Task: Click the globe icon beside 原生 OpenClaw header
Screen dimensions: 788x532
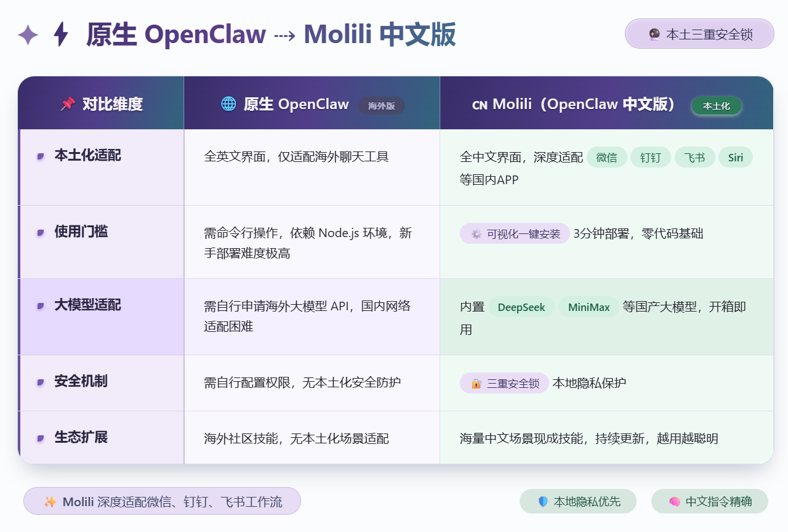Action: [x=228, y=104]
